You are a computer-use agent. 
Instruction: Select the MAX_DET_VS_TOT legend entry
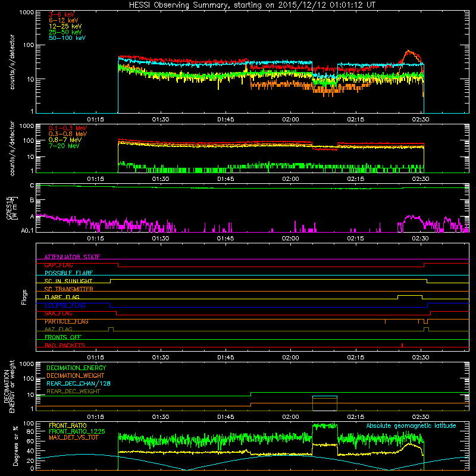tap(74, 437)
